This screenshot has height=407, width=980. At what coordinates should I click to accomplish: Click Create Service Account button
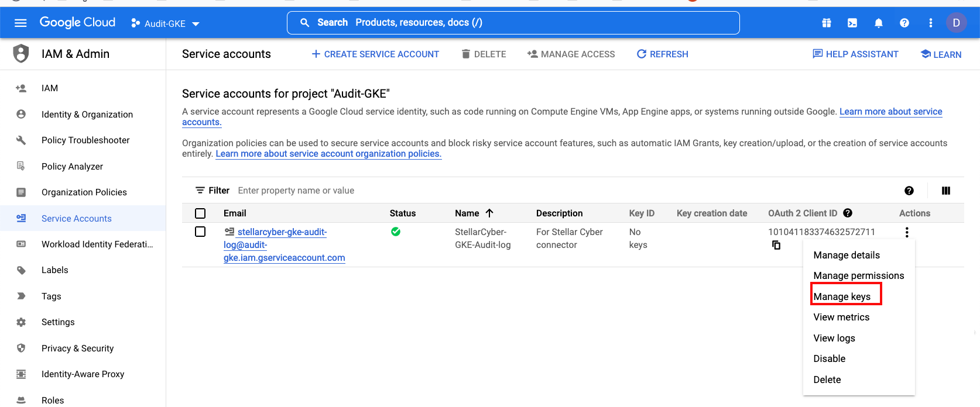click(x=375, y=54)
